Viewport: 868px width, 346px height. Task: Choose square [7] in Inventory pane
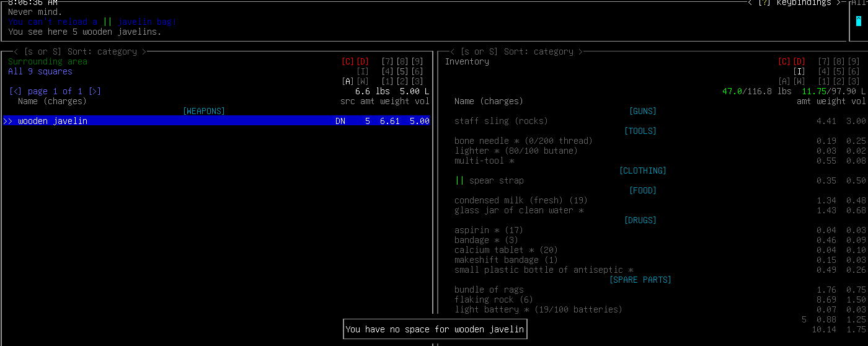click(824, 61)
